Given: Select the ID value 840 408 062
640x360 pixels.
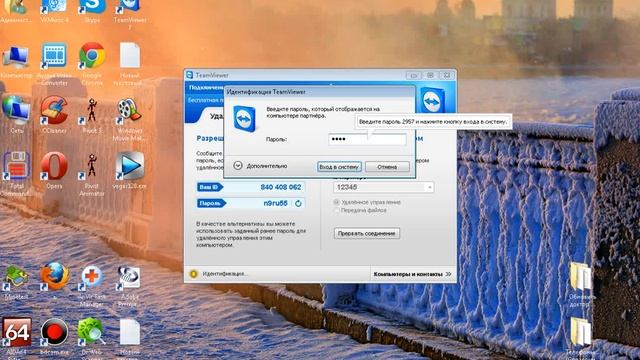Looking at the screenshot, I should point(280,187).
